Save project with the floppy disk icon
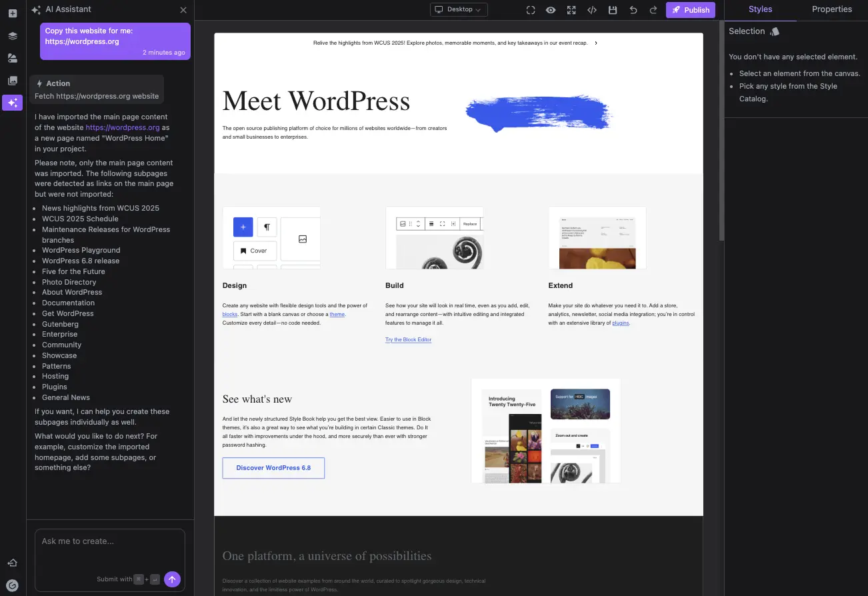This screenshot has width=868, height=596. [613, 10]
